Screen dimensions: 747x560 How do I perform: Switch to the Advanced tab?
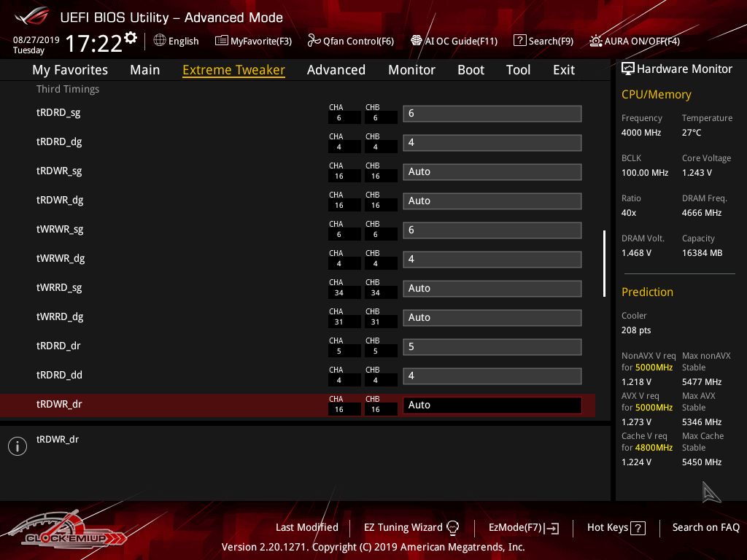[x=336, y=70]
